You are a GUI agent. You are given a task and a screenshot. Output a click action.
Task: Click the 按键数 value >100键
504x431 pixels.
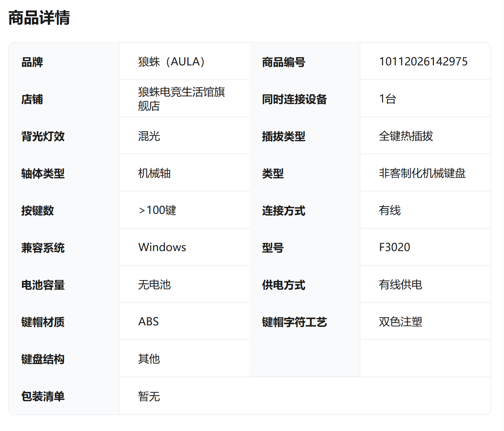point(157,210)
